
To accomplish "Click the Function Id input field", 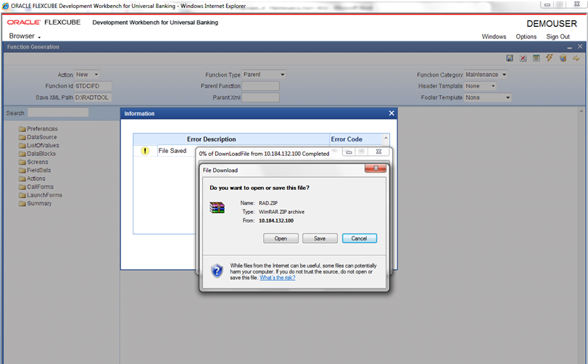I will click(93, 86).
